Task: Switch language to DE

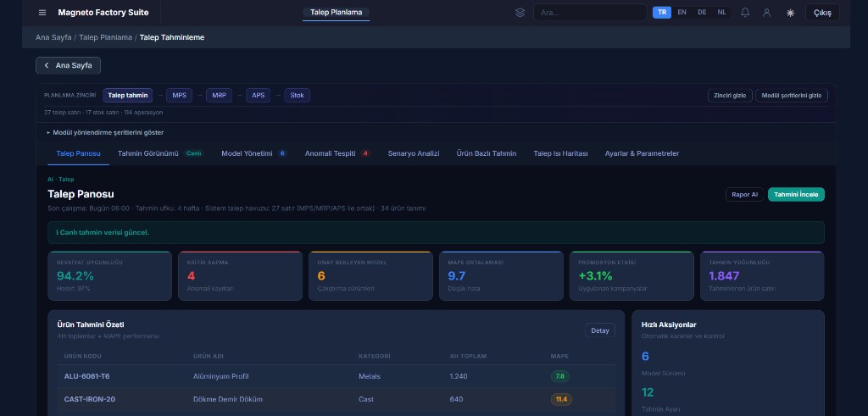Action: click(x=702, y=13)
